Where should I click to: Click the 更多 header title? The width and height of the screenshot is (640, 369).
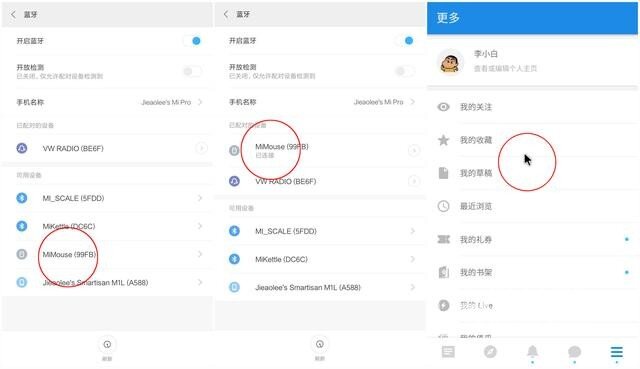coord(448,18)
